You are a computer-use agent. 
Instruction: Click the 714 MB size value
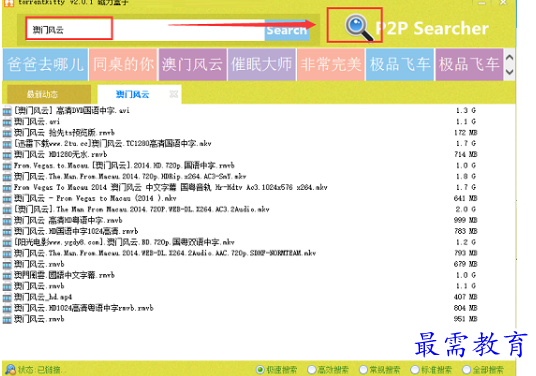[466, 155]
